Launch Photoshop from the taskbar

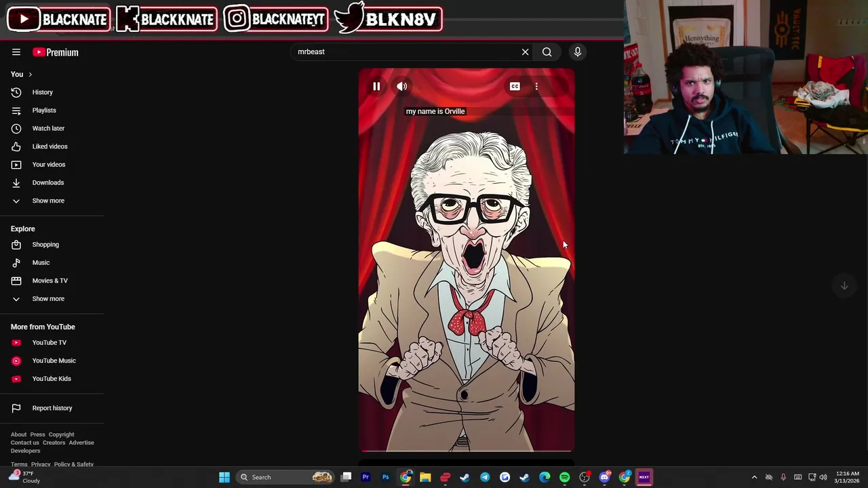click(x=385, y=477)
